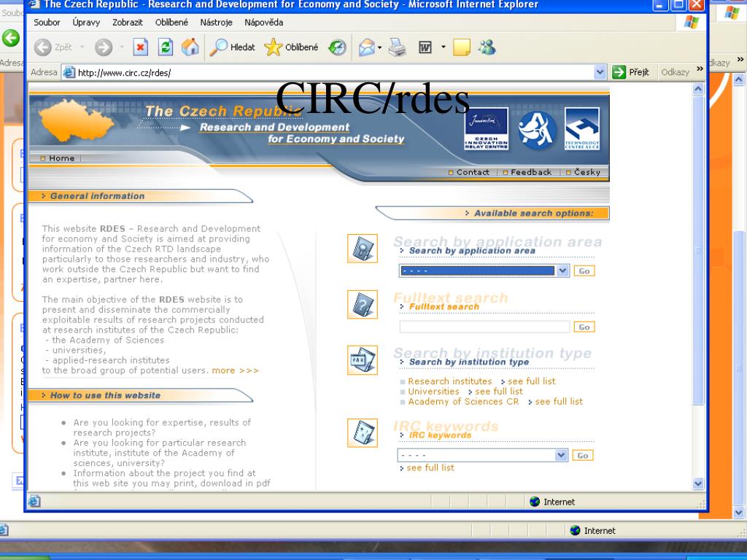
Task: Switch language via Česky link
Action: pyautogui.click(x=587, y=172)
